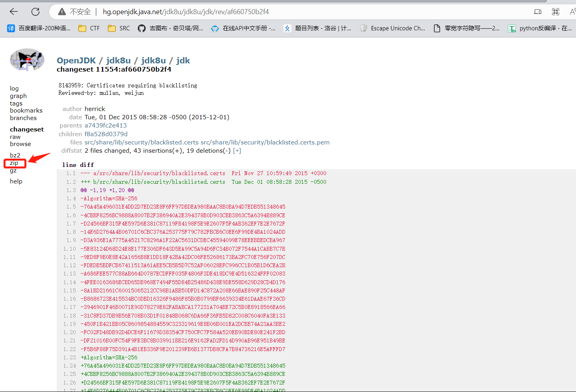Click the OpenJDK Duke logo image

27,60
